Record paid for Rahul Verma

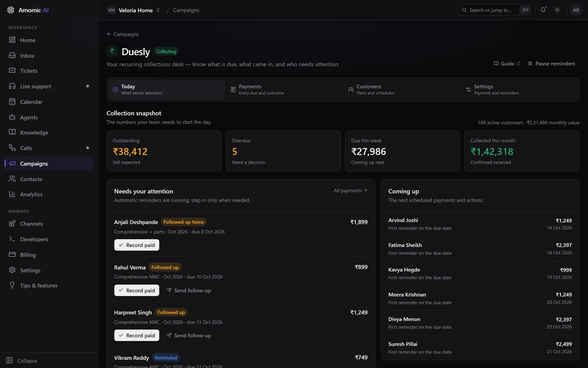pyautogui.click(x=137, y=290)
